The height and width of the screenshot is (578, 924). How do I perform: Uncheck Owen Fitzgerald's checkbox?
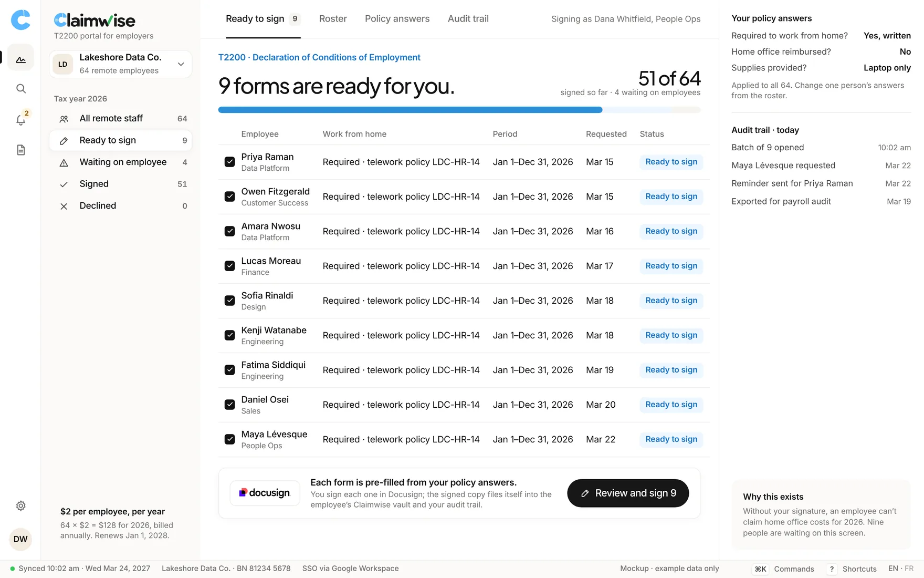[x=229, y=197]
